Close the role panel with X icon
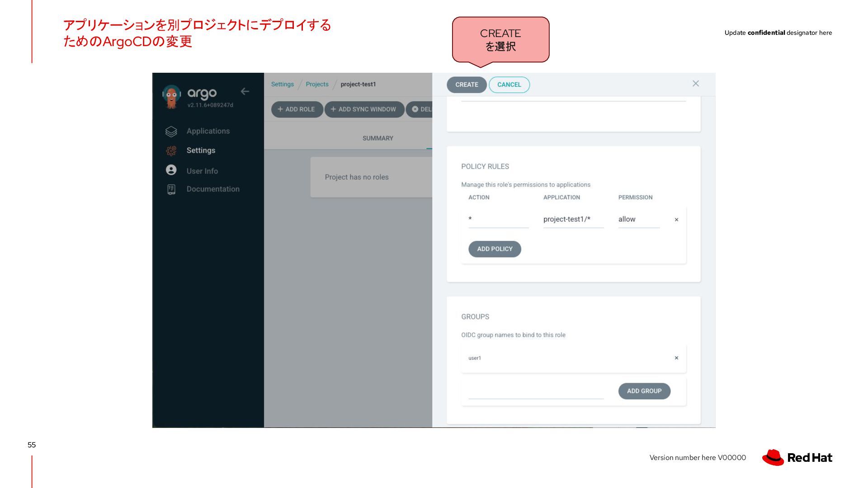 tap(696, 84)
